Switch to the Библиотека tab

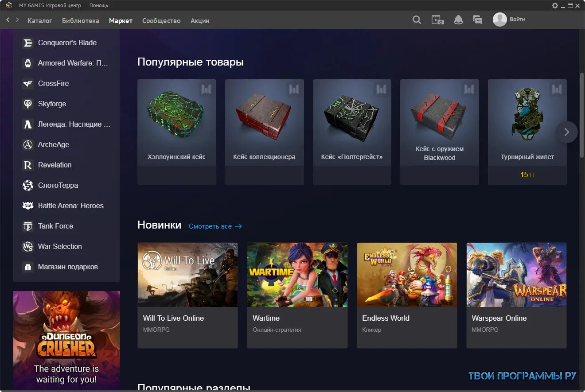pos(81,21)
